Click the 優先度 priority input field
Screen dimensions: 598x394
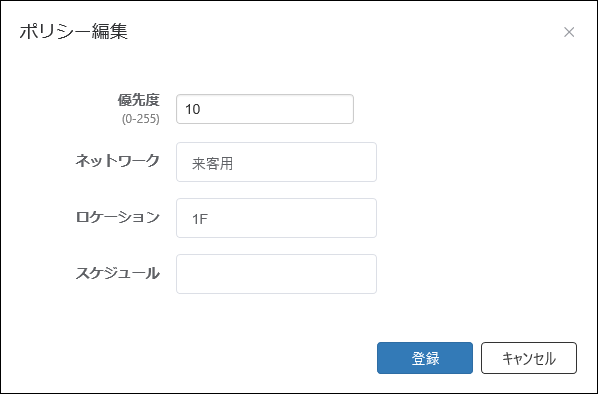[265, 109]
